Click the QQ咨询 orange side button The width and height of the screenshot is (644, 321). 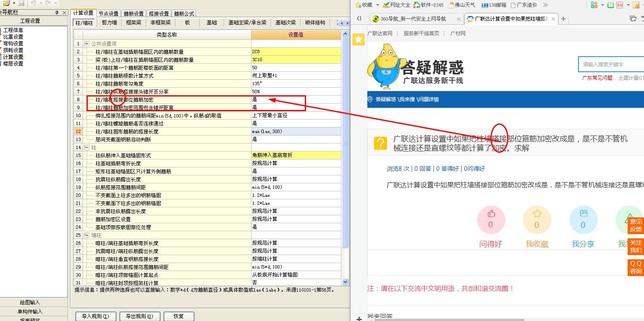636,267
